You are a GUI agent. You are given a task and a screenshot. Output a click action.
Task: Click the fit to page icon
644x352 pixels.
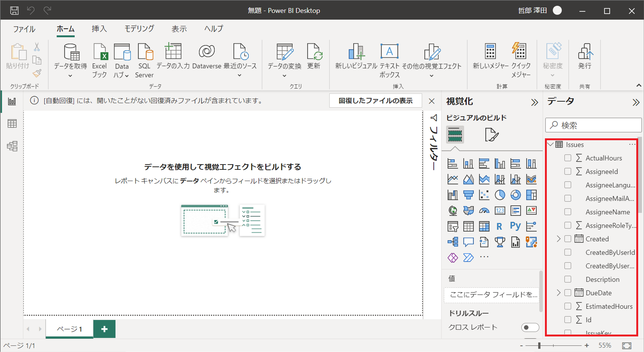tap(627, 346)
